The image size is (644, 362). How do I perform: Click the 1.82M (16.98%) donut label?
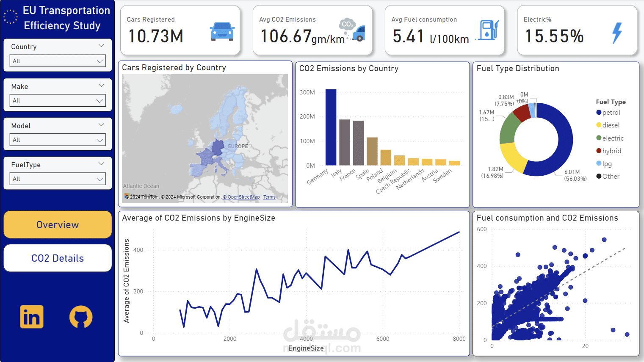coord(492,172)
